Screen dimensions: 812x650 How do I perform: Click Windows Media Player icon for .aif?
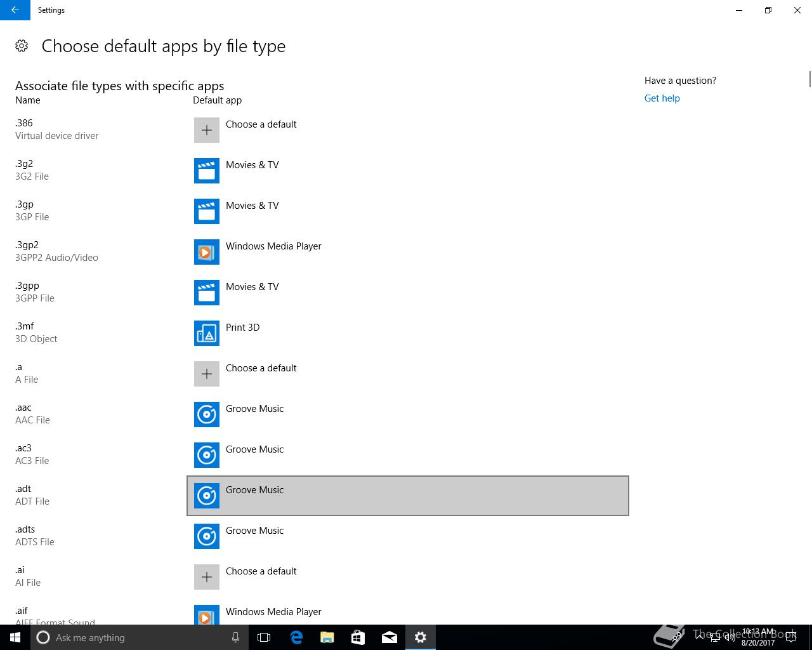pyautogui.click(x=207, y=614)
